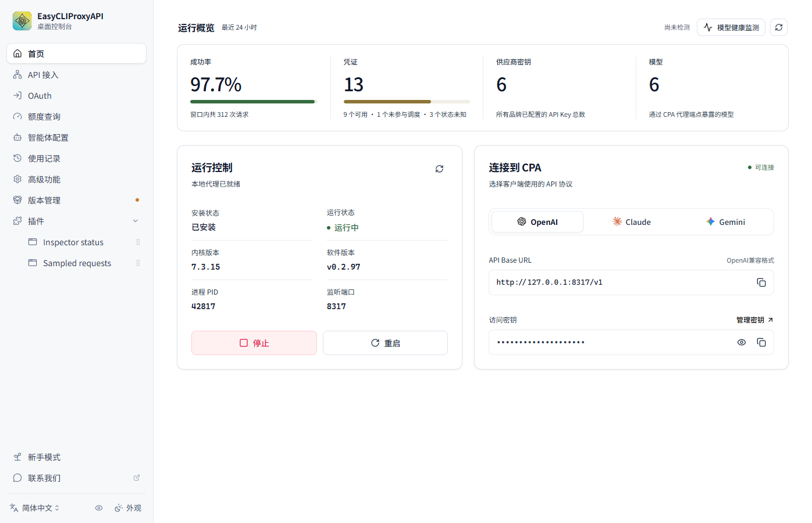Open 版本管理 version management
The image size is (812, 523).
(x=76, y=200)
